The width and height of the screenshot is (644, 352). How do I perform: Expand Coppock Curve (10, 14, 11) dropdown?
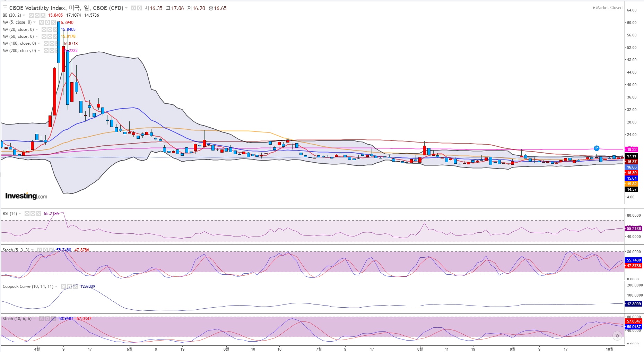click(x=56, y=286)
